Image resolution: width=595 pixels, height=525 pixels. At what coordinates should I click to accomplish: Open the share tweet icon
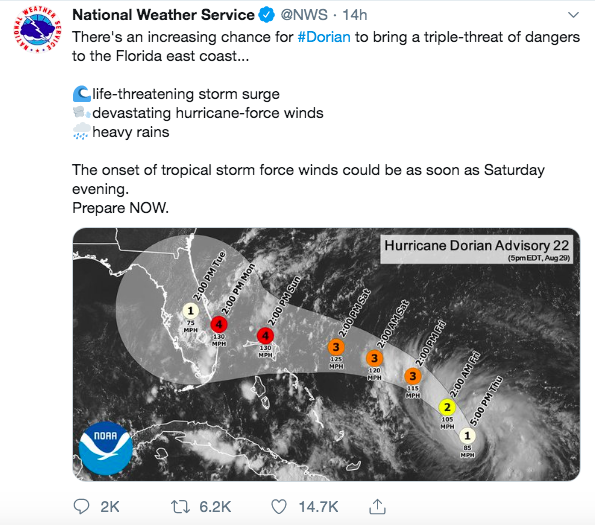tap(377, 506)
